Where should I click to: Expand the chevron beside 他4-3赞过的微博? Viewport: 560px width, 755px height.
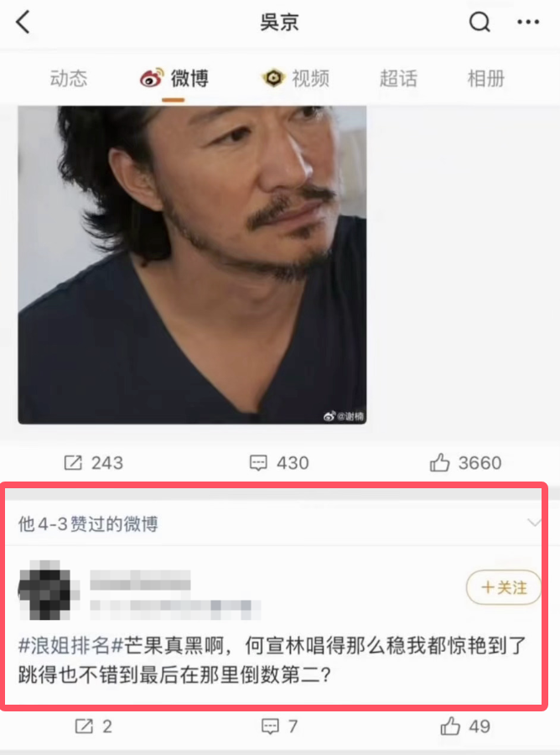(x=534, y=523)
